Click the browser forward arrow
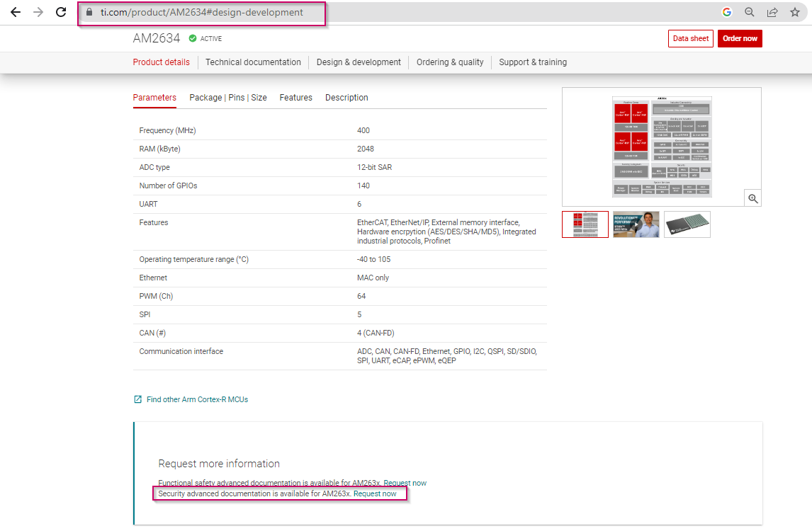Image resolution: width=812 pixels, height=531 pixels. pyautogui.click(x=38, y=12)
